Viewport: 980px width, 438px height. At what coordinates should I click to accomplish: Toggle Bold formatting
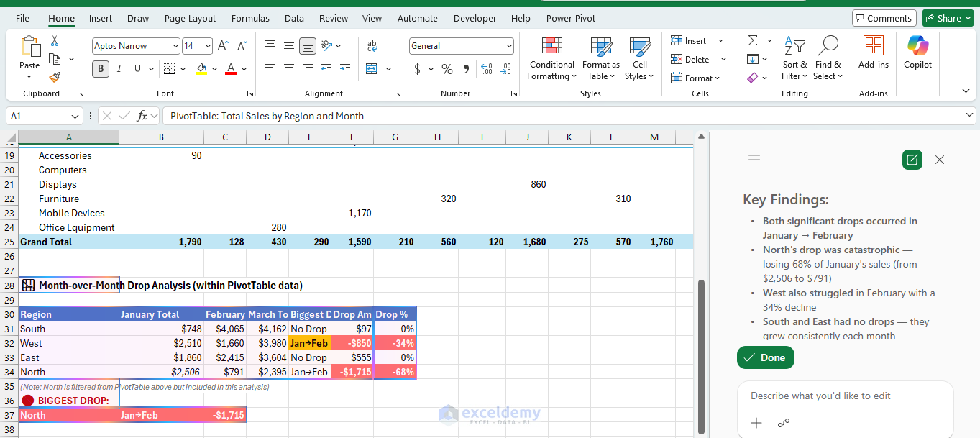100,69
